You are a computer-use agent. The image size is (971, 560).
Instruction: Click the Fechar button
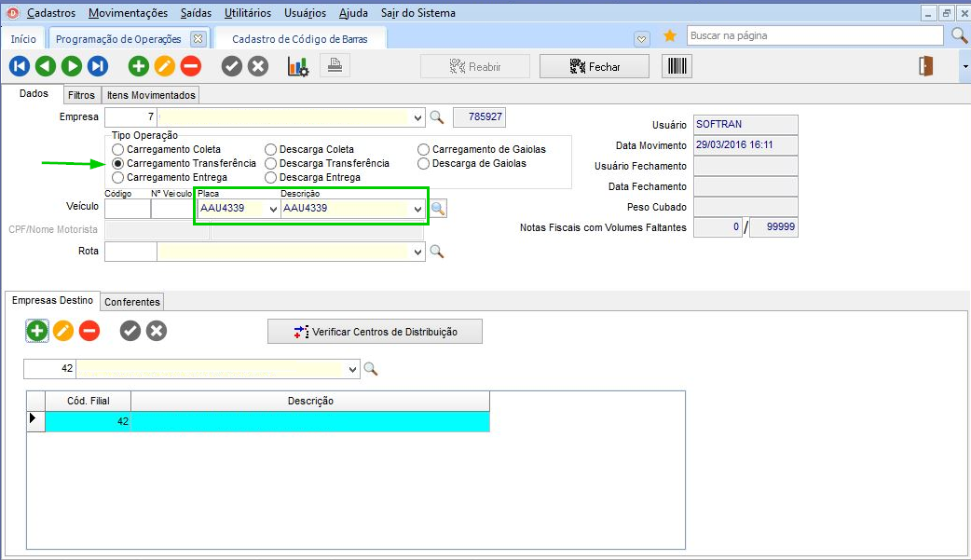point(594,66)
